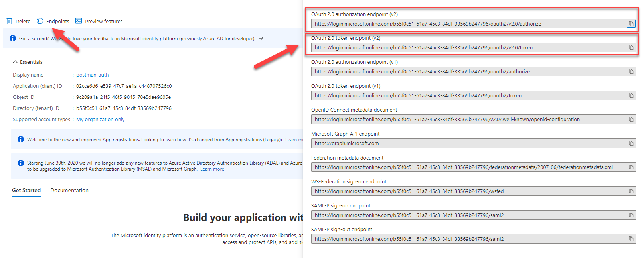Open My organization only link
Screen dimensions: 644x258
pyautogui.click(x=101, y=119)
